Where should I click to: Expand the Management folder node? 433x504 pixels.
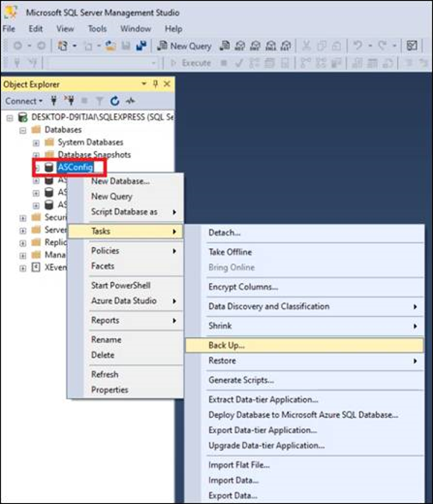click(22, 256)
